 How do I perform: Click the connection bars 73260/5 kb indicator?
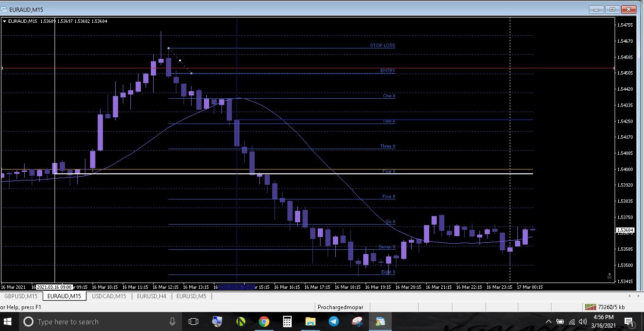605,307
